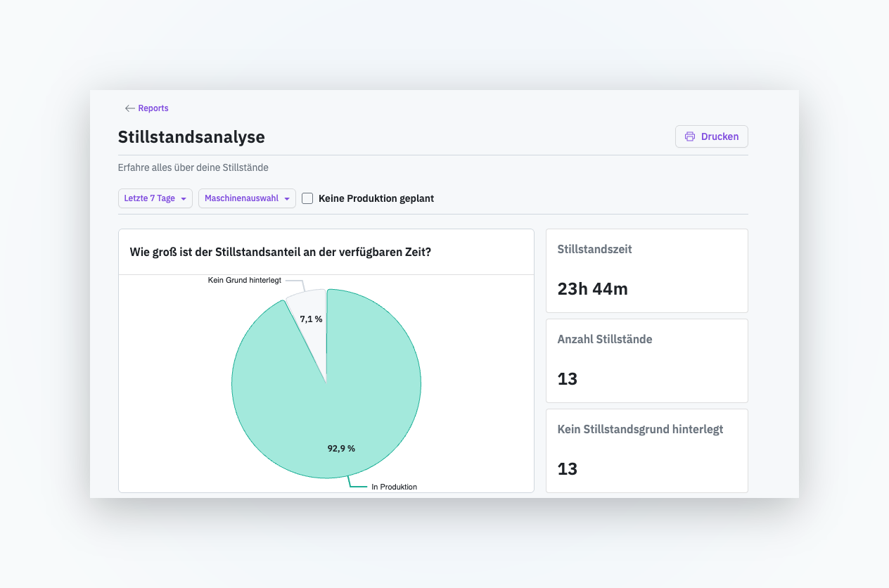
Task: Click the back arrow icon beside Reports
Action: [x=129, y=108]
